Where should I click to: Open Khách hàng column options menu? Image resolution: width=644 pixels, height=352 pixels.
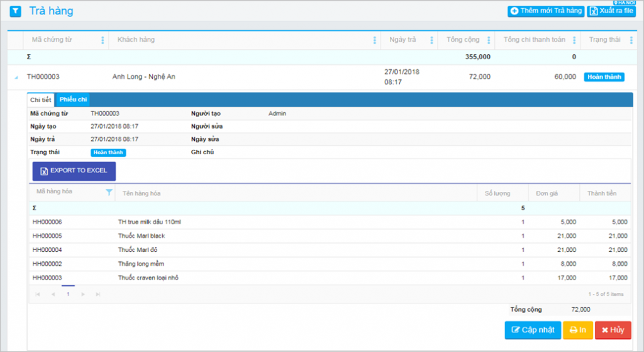coord(375,40)
